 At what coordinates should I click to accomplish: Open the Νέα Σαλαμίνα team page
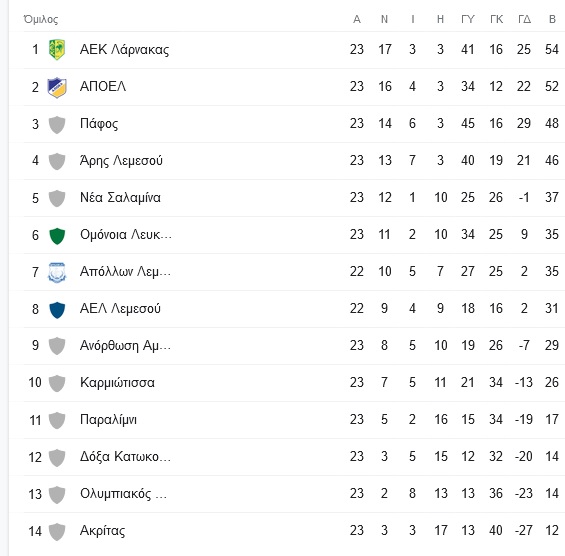(120, 197)
